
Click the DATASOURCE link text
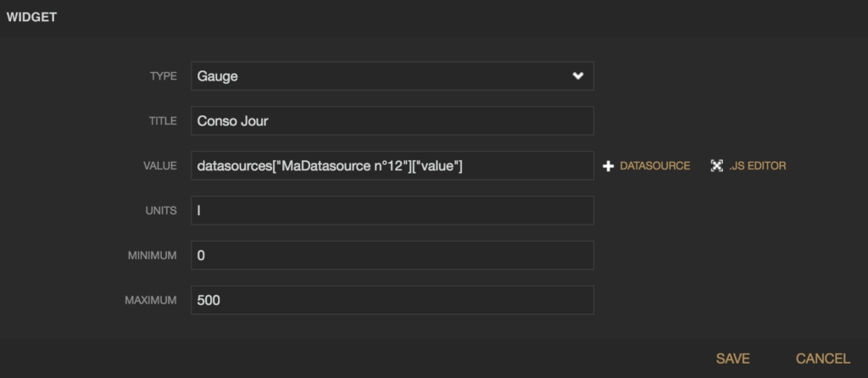click(655, 166)
